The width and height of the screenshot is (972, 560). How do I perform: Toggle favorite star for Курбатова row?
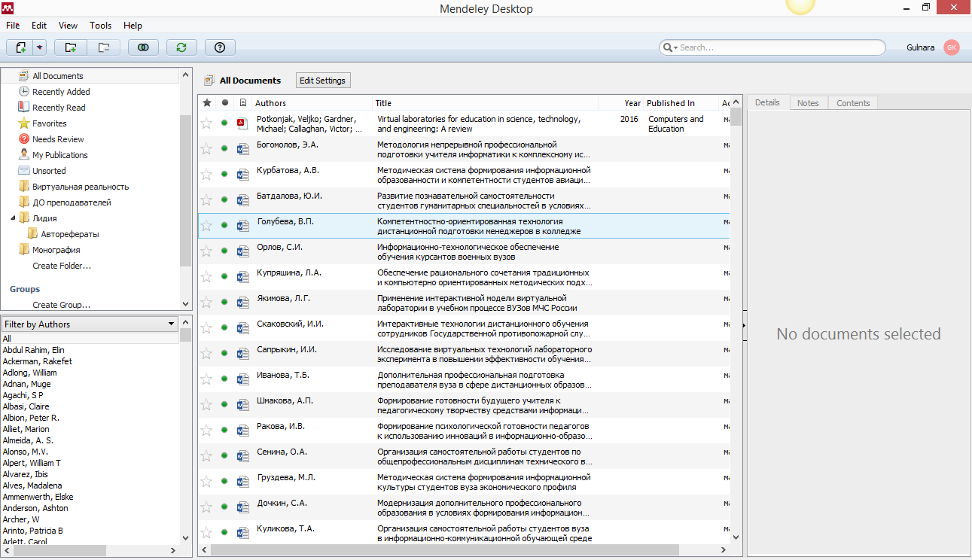(206, 175)
